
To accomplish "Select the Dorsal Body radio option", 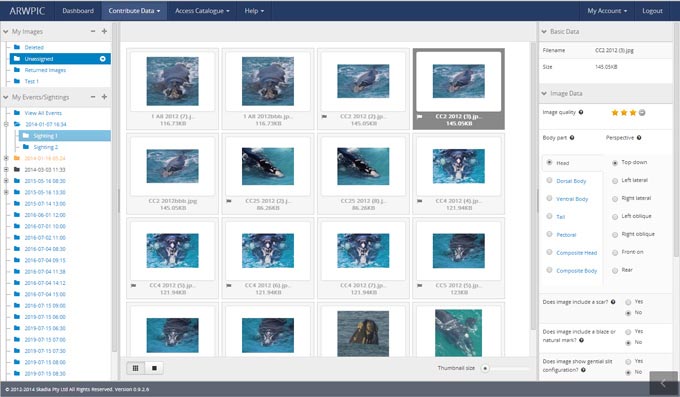I will point(549,180).
